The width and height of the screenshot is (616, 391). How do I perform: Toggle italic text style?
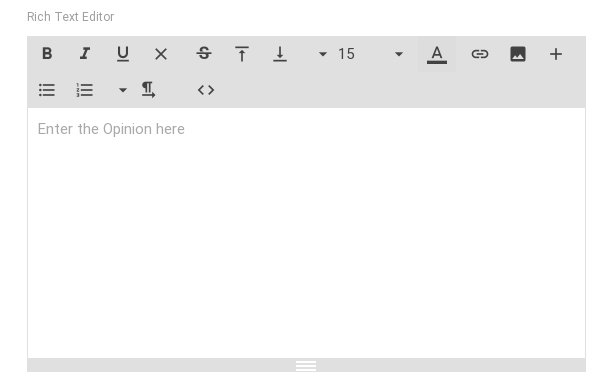tap(85, 54)
